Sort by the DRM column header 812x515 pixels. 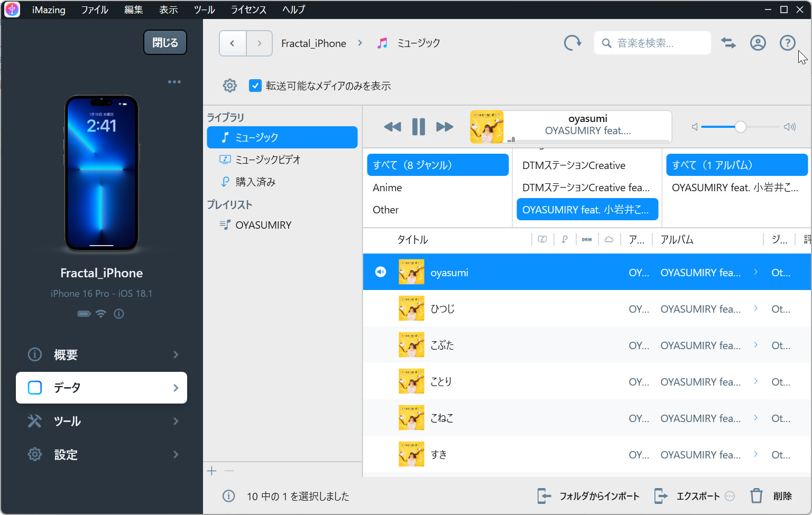tap(587, 239)
